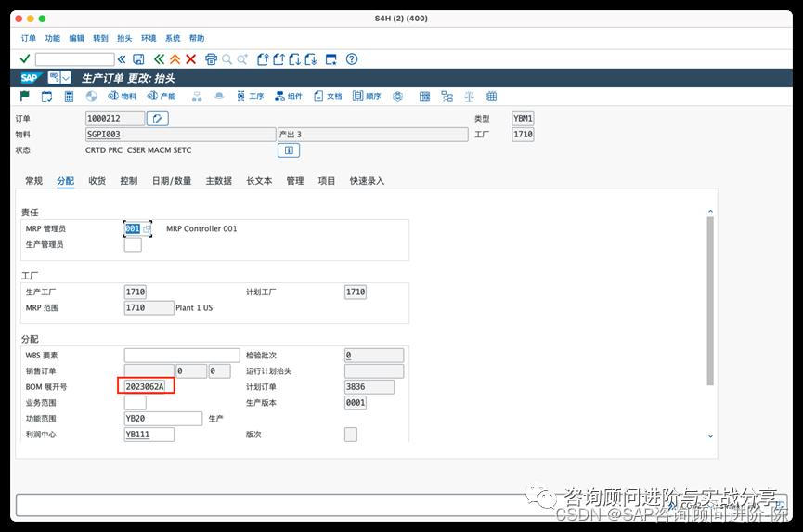The width and height of the screenshot is (803, 532).
Task: Open a new GUI window icon
Action: (331, 59)
